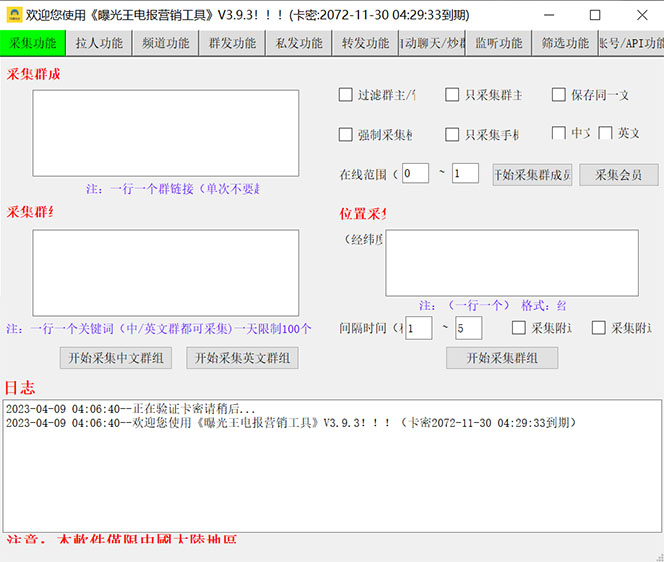Open the 筛选功能 tab
664x562 pixels.
click(x=565, y=43)
